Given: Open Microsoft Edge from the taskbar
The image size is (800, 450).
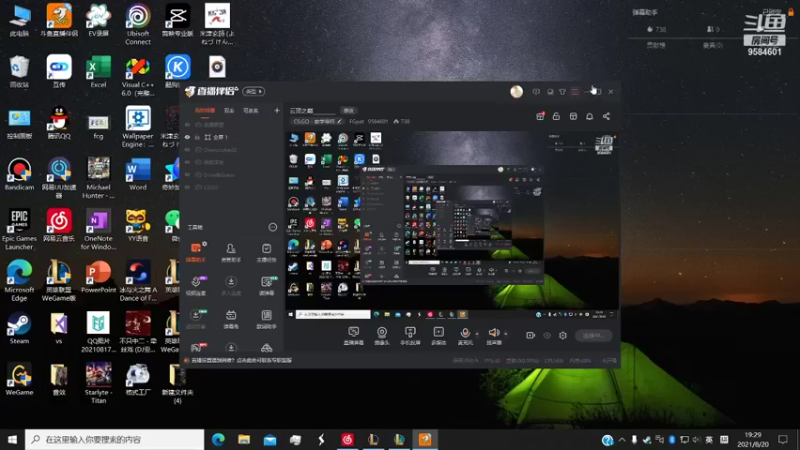Looking at the screenshot, I should (x=218, y=440).
